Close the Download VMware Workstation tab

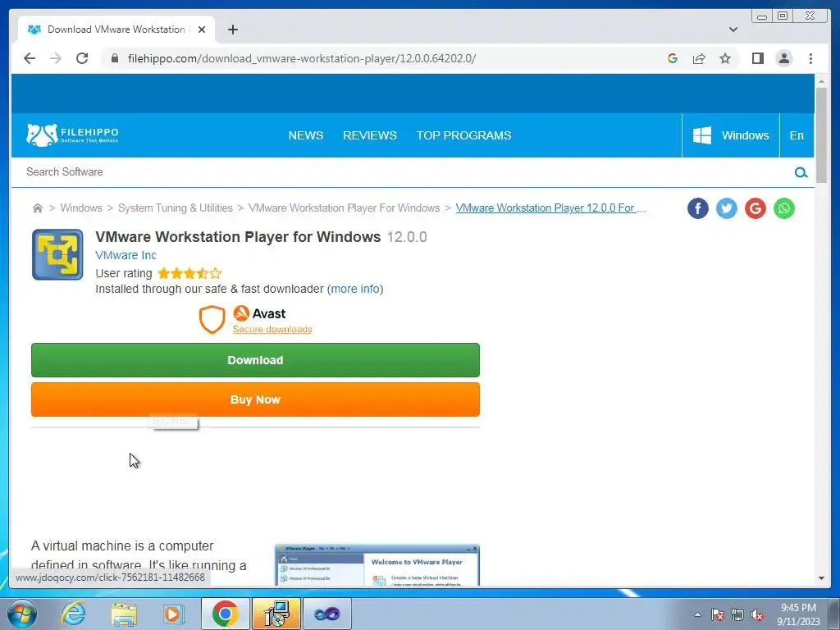[x=202, y=30]
